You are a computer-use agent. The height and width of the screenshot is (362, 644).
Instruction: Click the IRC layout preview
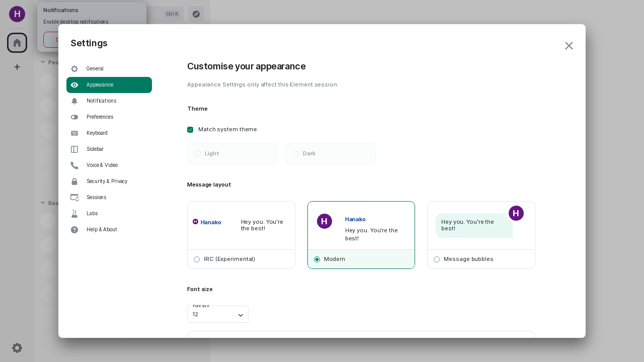[x=241, y=226]
